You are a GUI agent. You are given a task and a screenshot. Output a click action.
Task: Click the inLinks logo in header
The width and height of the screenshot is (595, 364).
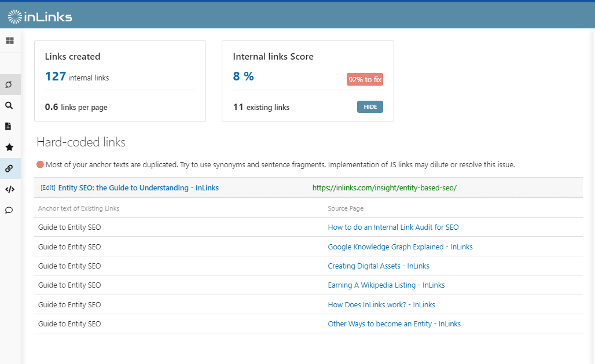tap(40, 17)
